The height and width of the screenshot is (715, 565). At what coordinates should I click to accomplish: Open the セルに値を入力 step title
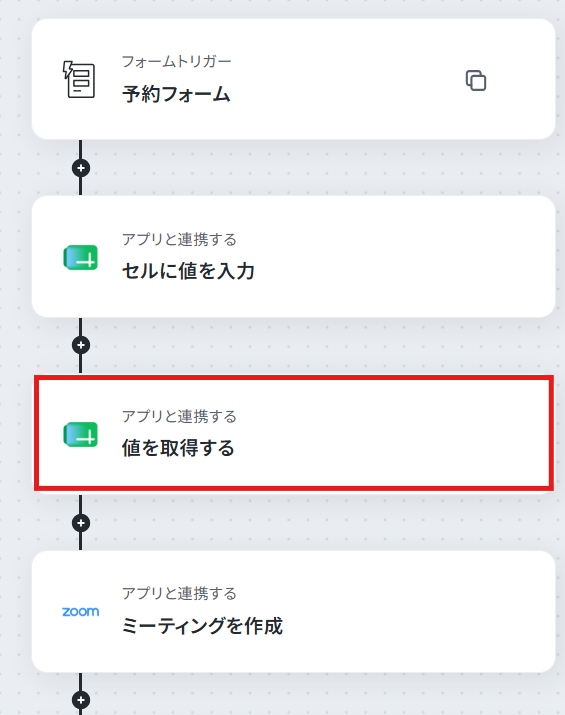(188, 271)
